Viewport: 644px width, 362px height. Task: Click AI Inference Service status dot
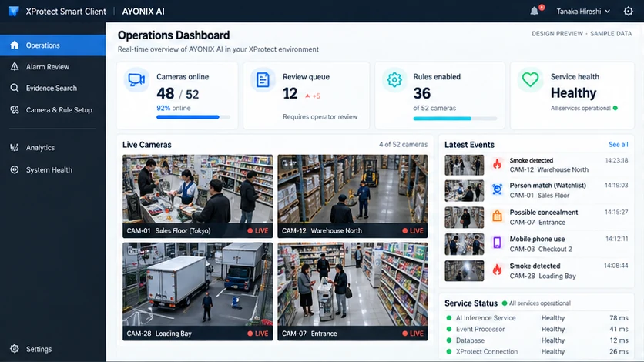pos(449,317)
